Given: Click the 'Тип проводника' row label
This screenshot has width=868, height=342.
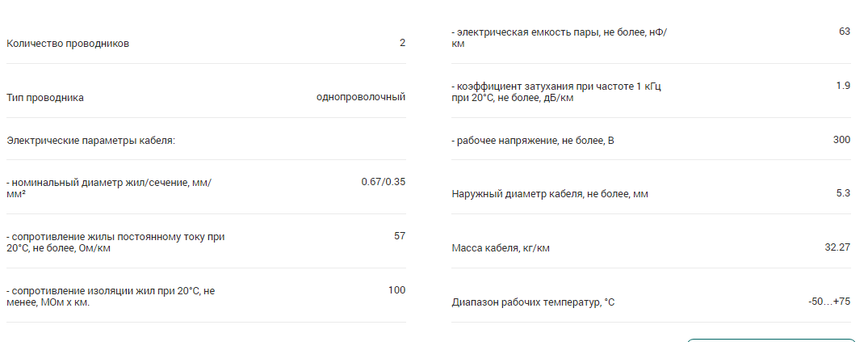Looking at the screenshot, I should tap(45, 98).
